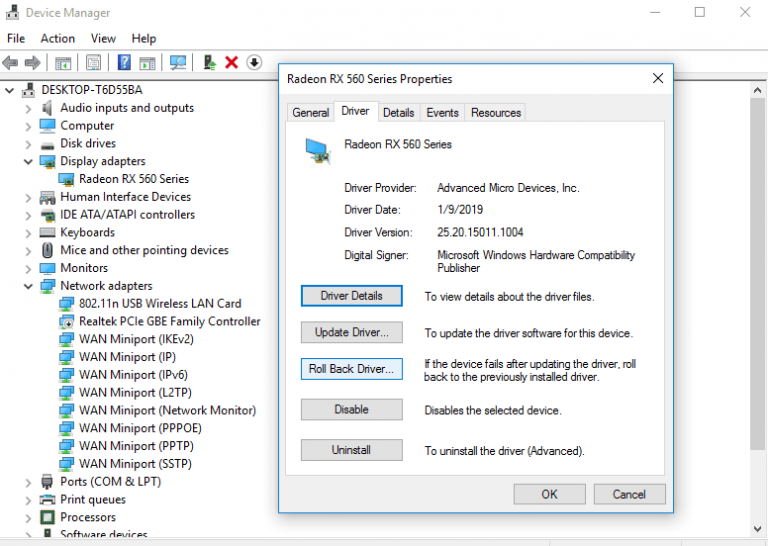Open the Action menu
The image size is (768, 546).
click(x=58, y=38)
